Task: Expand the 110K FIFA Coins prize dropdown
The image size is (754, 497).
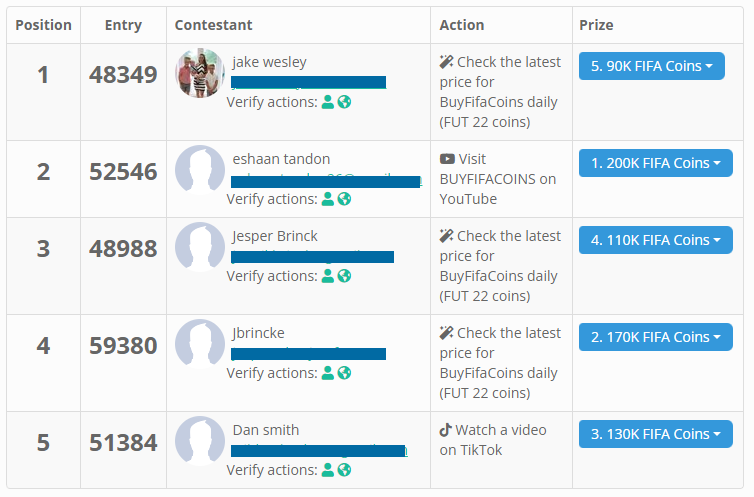Action: (x=655, y=240)
